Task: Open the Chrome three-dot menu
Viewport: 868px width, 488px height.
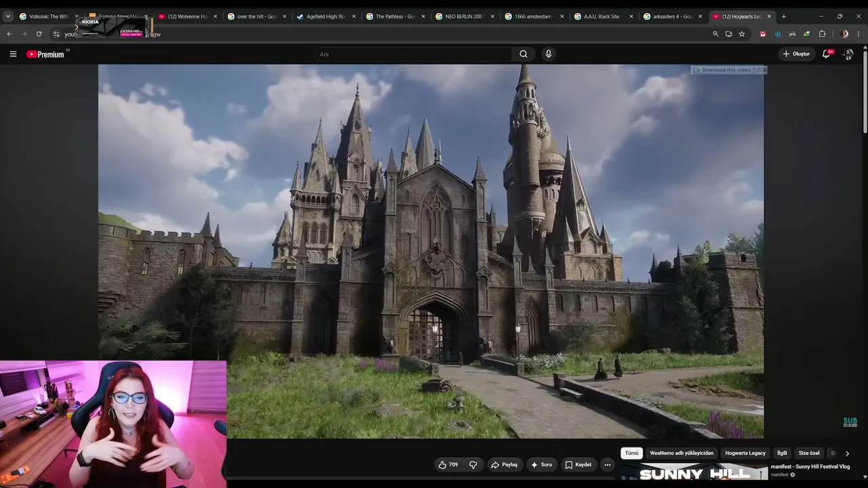Action: tap(860, 34)
